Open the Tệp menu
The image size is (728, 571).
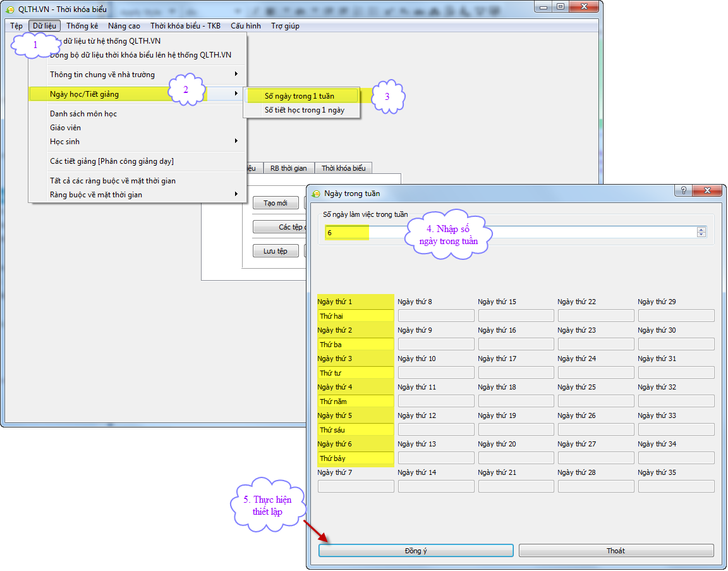tap(16, 26)
